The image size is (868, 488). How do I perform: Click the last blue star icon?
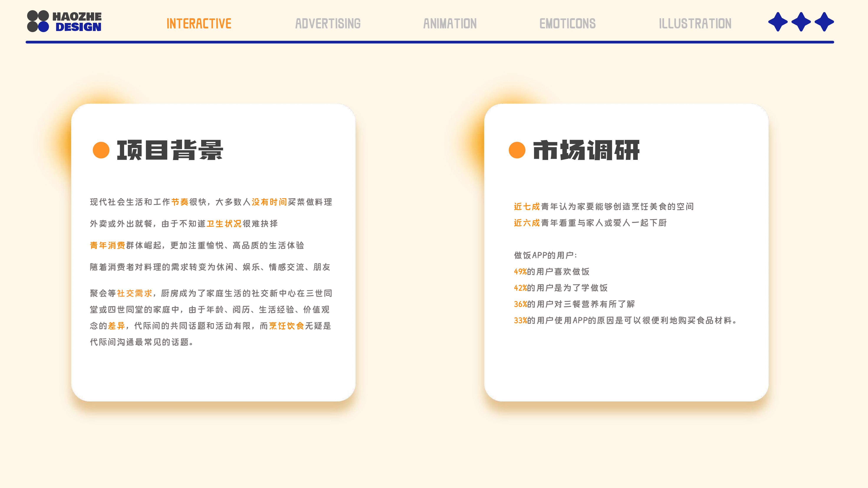point(824,22)
